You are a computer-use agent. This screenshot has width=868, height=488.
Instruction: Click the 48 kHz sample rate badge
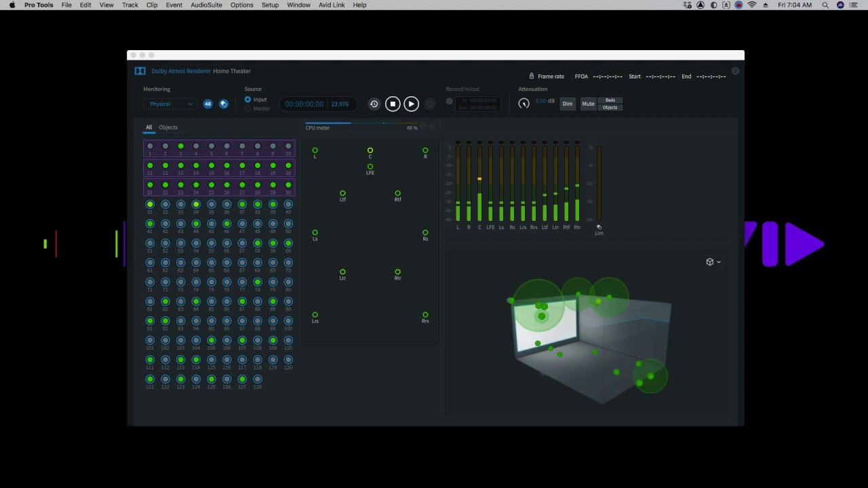(208, 104)
